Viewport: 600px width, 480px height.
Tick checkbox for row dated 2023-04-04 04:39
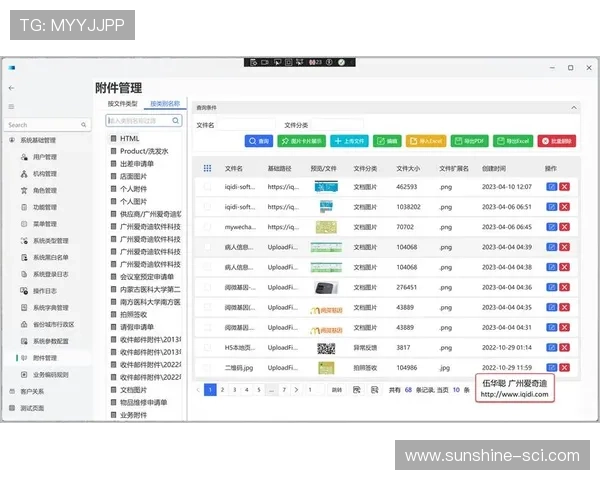[207, 247]
